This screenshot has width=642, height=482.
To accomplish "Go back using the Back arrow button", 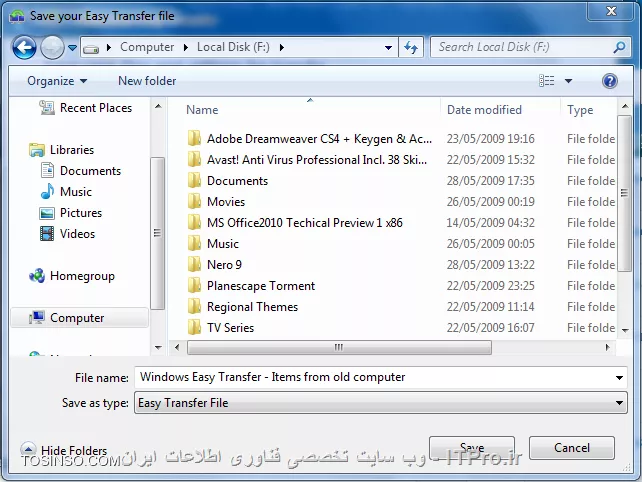I will tap(24, 48).
